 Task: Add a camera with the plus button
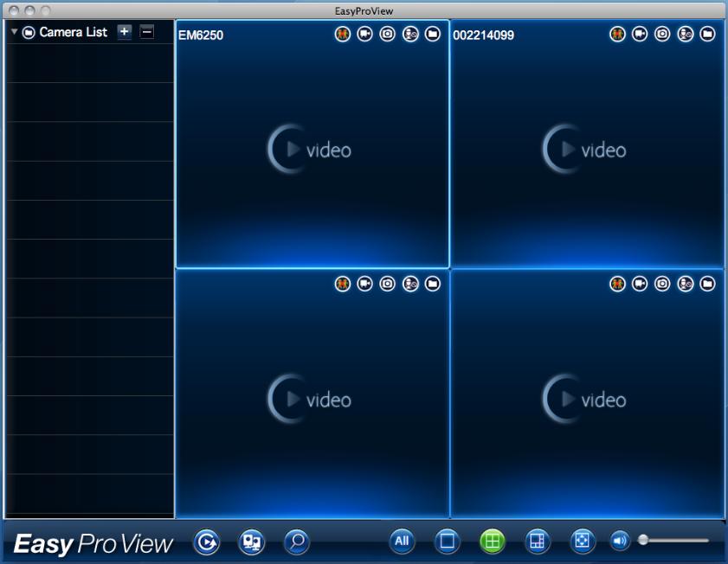(x=124, y=31)
